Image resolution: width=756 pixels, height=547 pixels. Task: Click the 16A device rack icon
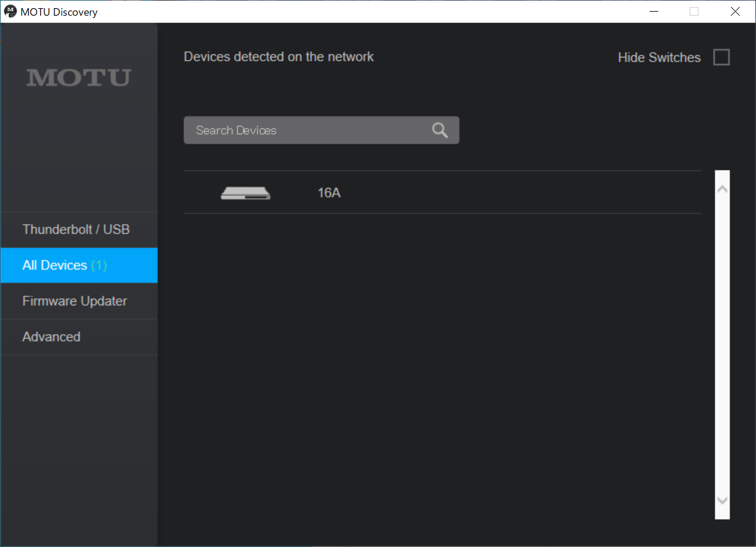coord(245,193)
